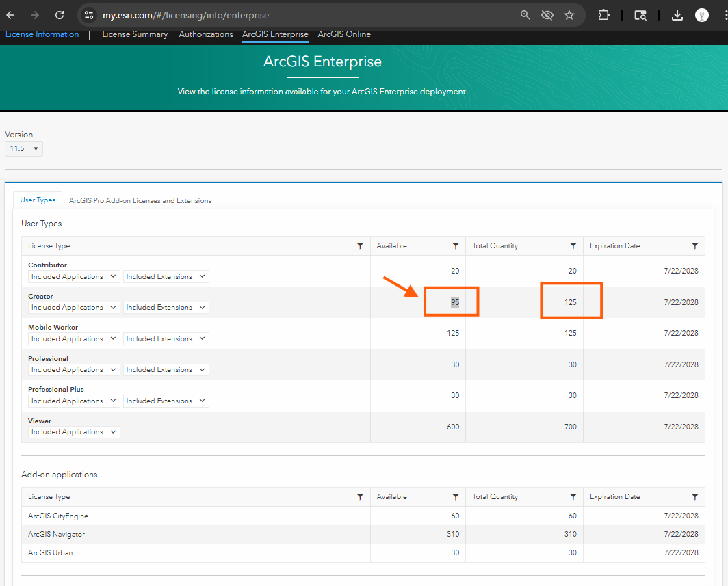
Task: Open the ArcGIS Online tab
Action: click(344, 34)
